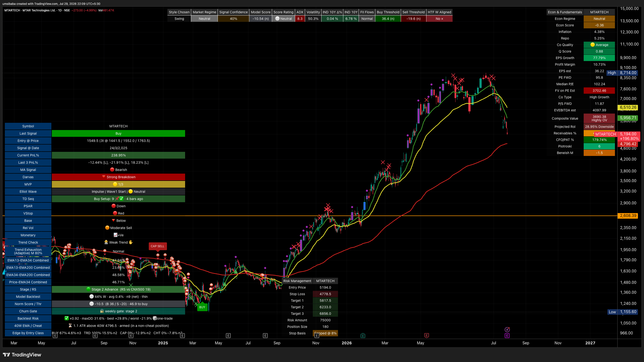The image size is (644, 362).
Task: Select the Model Score -10.54 (n) cell
Action: click(260, 19)
